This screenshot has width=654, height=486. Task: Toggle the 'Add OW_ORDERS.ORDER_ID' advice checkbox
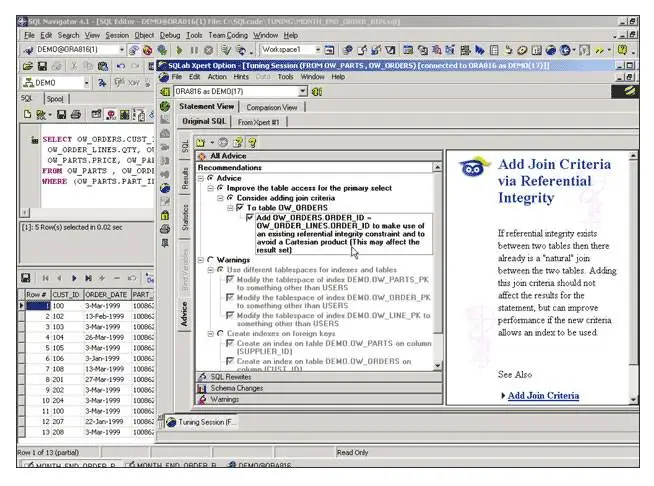(250, 217)
